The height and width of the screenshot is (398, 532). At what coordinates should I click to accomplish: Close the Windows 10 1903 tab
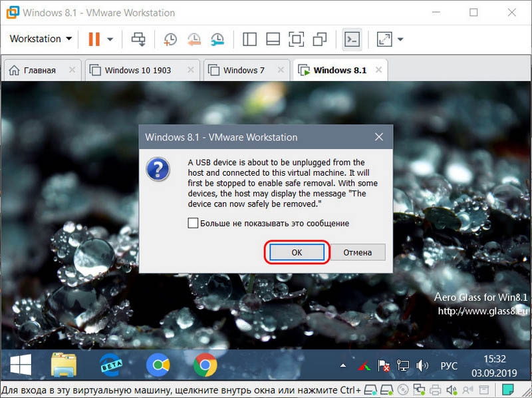(191, 70)
